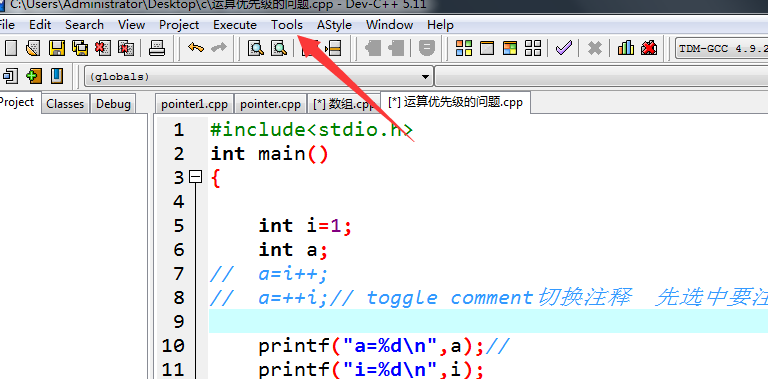Click the Compile & Run toolbar icon
Image resolution: width=768 pixels, height=379 pixels.
[510, 48]
